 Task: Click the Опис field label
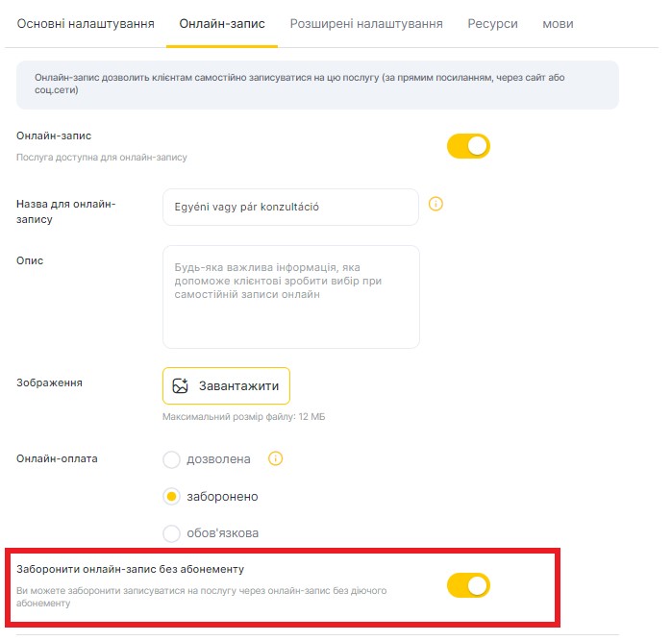coord(30,260)
